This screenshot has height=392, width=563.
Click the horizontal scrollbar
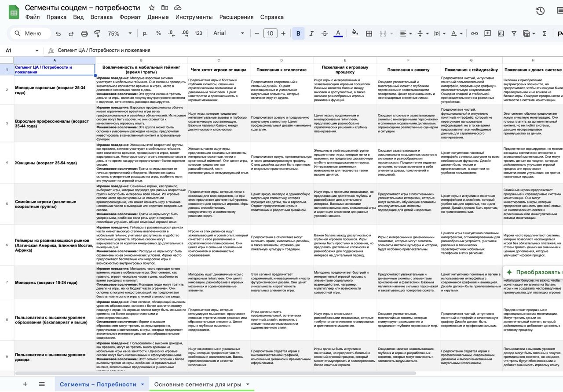pyautogui.click(x=216, y=374)
